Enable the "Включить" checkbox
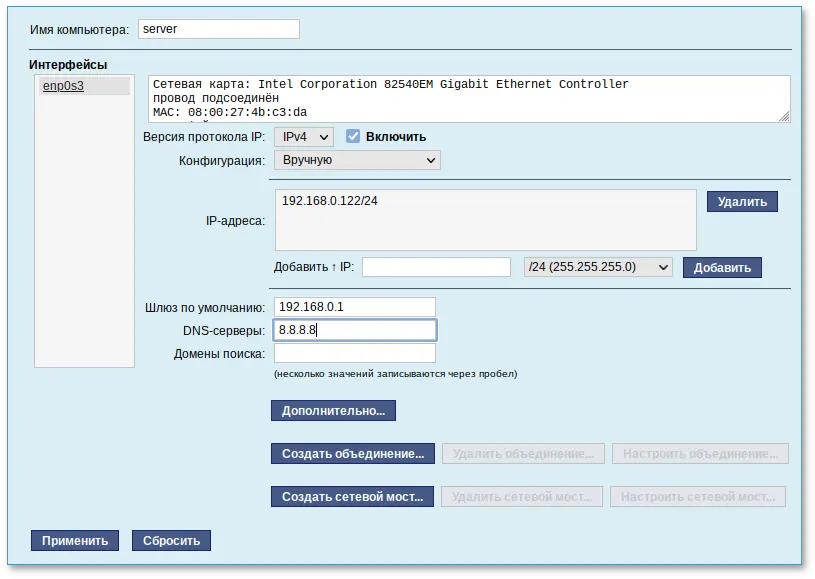 coord(353,137)
